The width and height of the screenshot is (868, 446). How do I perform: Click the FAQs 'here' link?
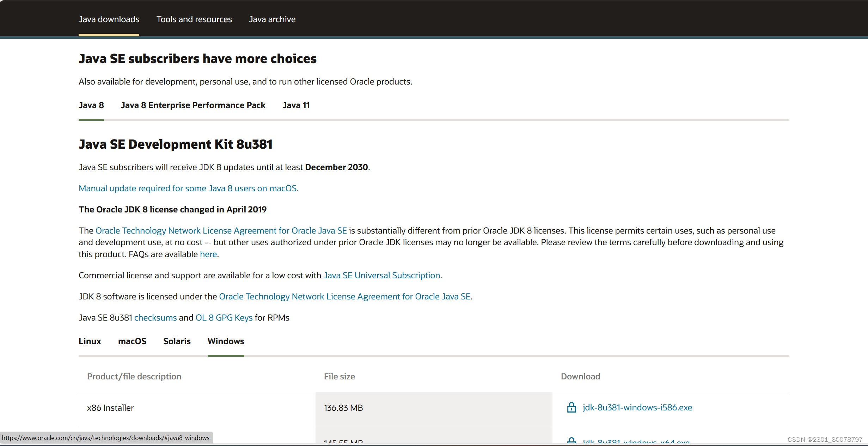point(208,254)
